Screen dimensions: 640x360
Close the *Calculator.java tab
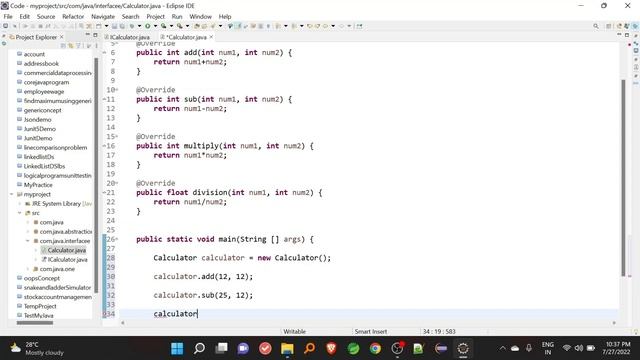[x=211, y=37]
